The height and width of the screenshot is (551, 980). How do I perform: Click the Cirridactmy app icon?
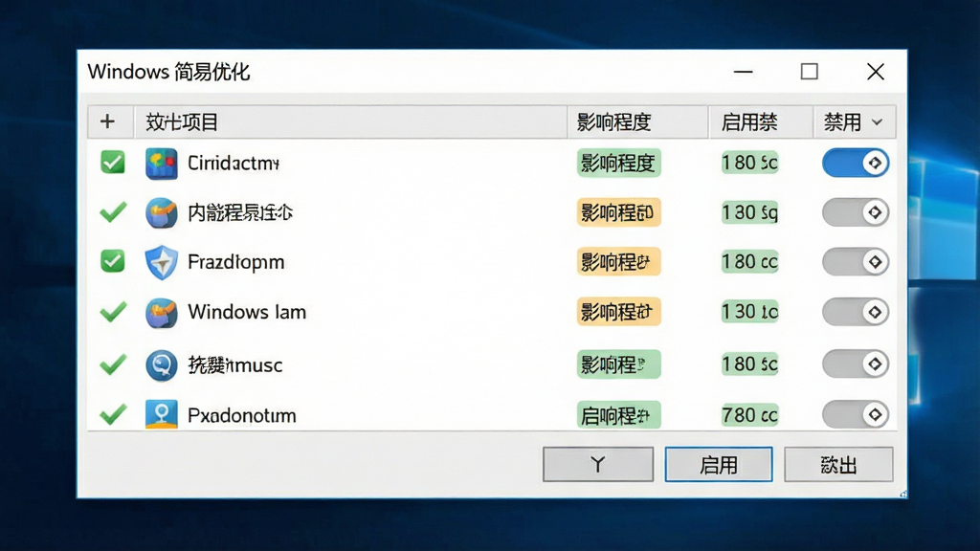point(161,163)
